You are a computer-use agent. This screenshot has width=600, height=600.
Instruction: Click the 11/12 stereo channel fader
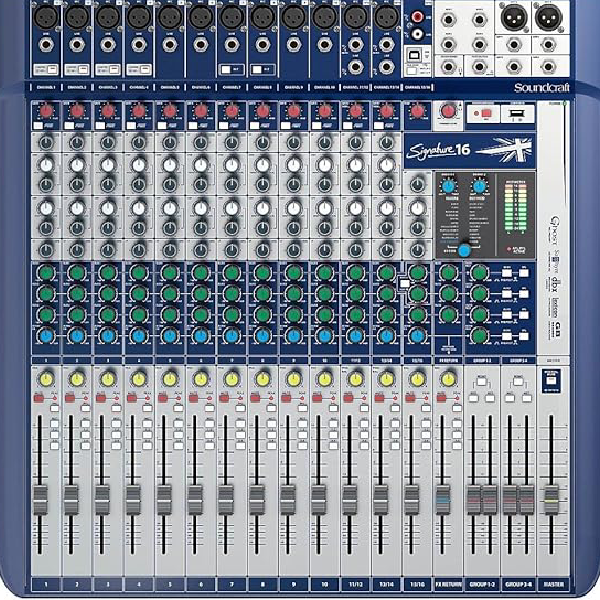(349, 500)
